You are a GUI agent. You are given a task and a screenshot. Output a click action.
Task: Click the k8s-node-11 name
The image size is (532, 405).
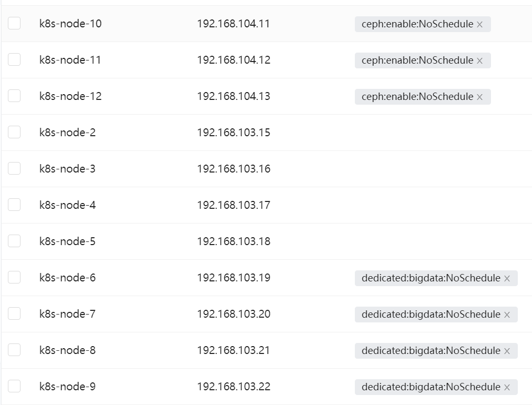[70, 60]
